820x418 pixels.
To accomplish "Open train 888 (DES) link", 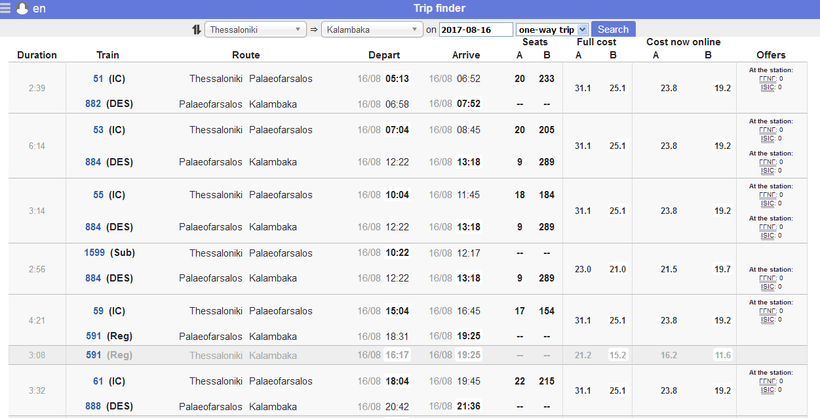I will click(93, 407).
